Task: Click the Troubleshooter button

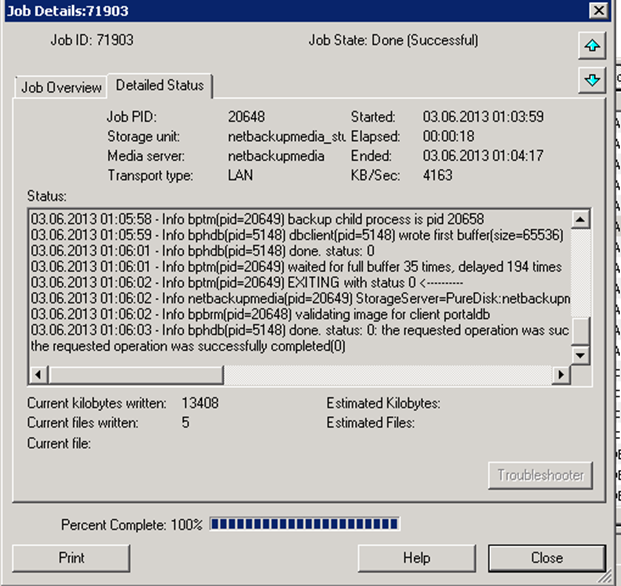Action: point(541,475)
